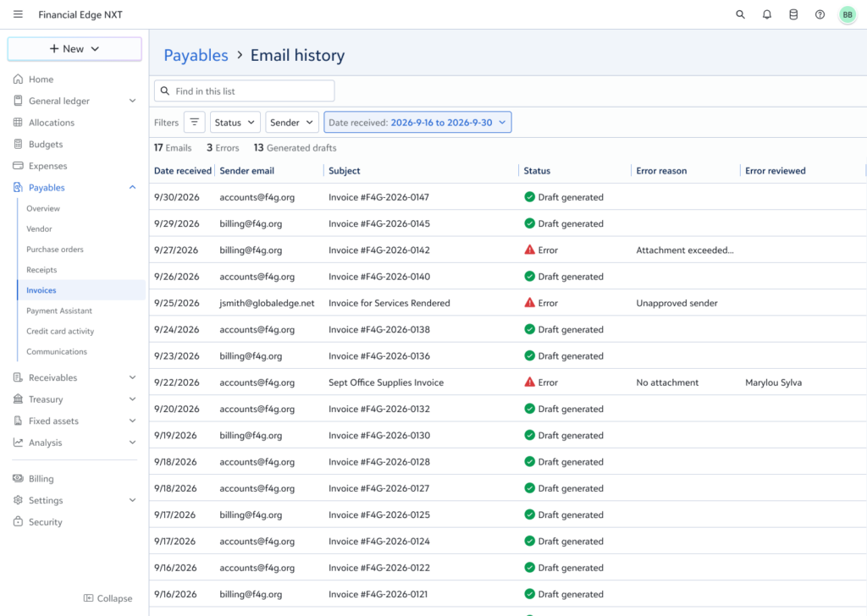Click the search magnifier icon in header

[740, 14]
